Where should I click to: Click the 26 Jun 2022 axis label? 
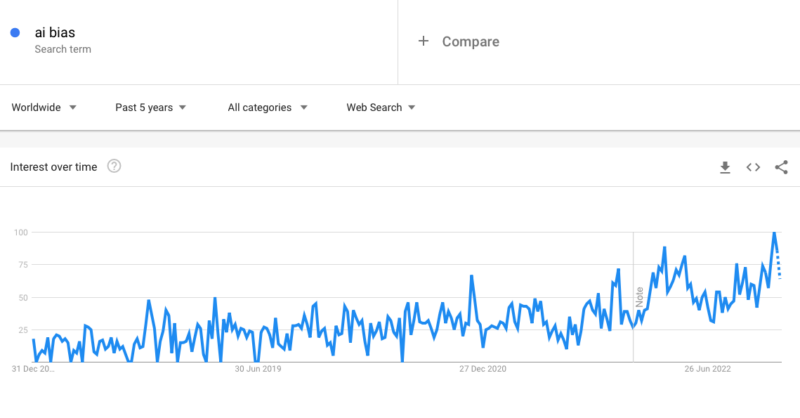click(709, 369)
